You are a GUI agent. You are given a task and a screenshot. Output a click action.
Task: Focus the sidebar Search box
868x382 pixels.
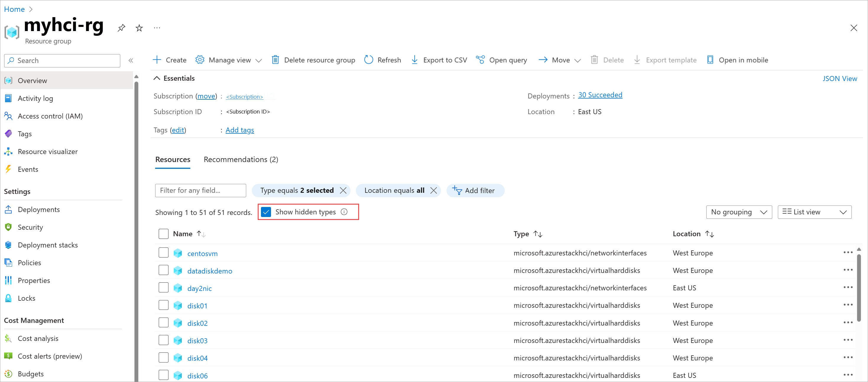[x=62, y=60]
